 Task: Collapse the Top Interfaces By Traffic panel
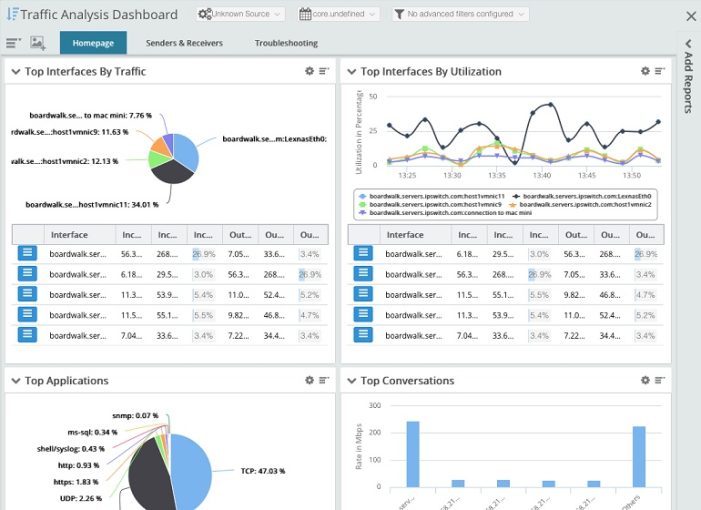(15, 72)
